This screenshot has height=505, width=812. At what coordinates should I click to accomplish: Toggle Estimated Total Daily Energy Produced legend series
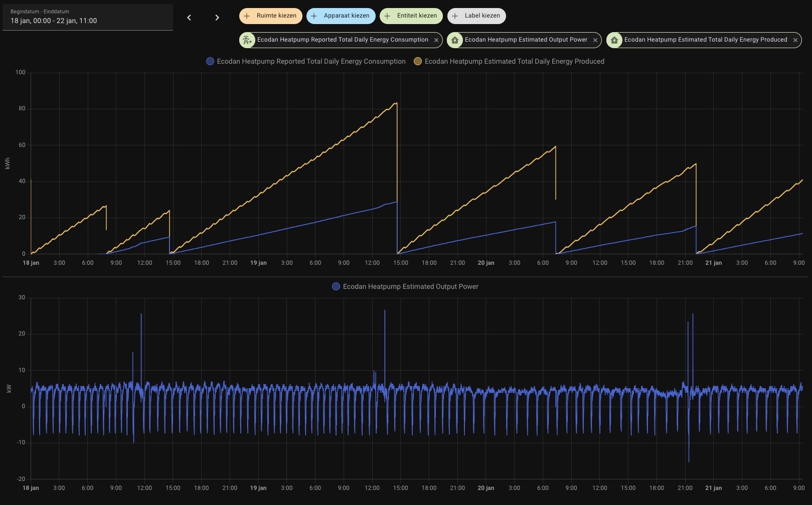[509, 61]
